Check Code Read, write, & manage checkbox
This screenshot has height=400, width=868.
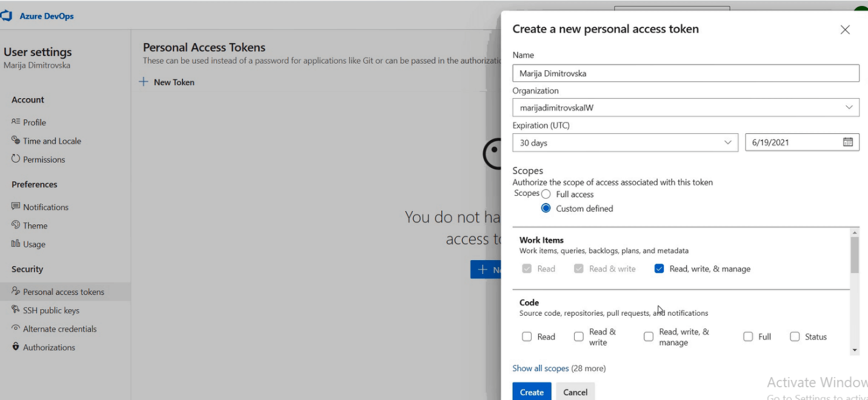[x=649, y=336]
